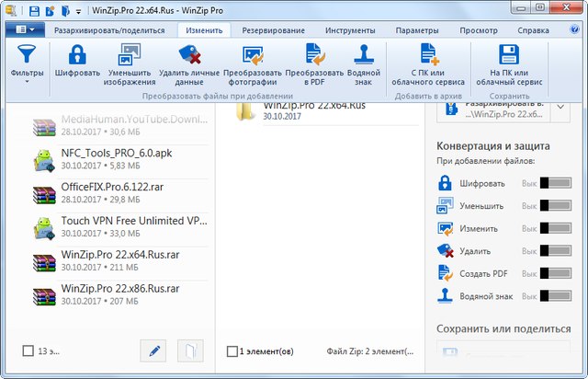This screenshot has width=588, height=379.
Task: Open the file menu dropdown button
Action: tap(25, 29)
